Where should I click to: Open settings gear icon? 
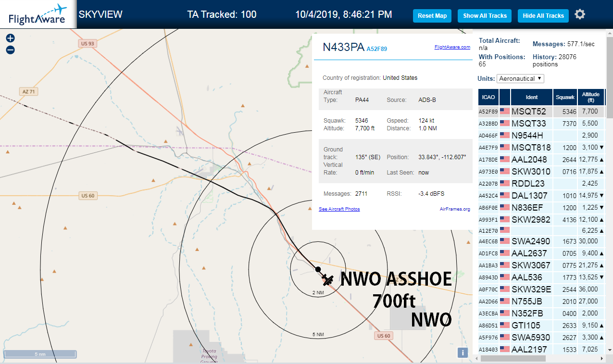580,14
